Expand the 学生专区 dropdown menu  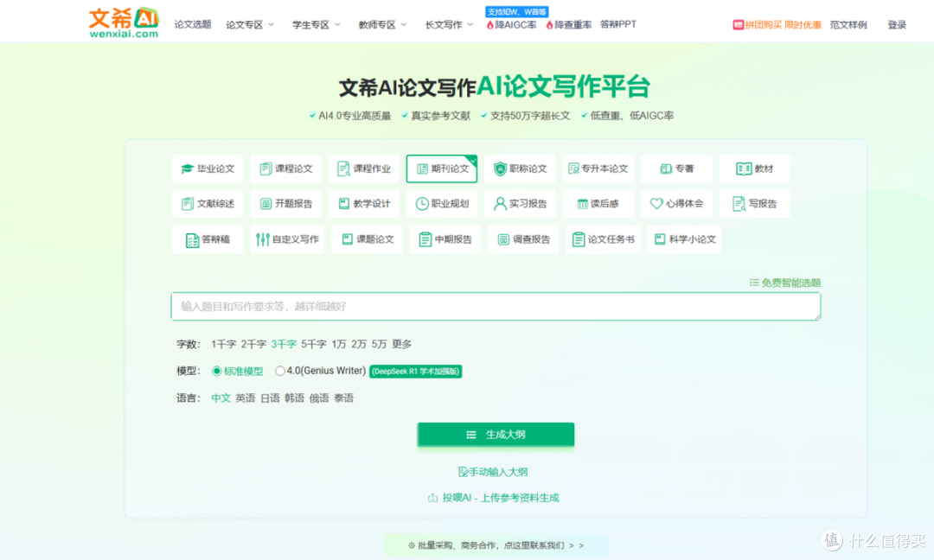[x=316, y=24]
